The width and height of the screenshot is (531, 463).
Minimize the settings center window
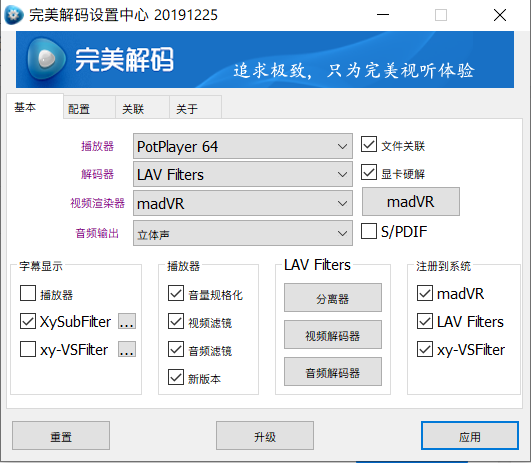tap(383, 15)
